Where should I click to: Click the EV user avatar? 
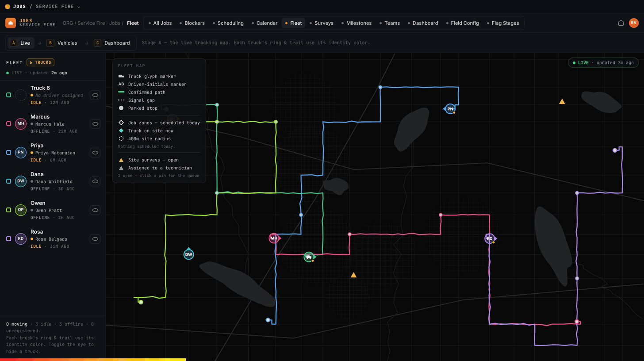(x=634, y=23)
